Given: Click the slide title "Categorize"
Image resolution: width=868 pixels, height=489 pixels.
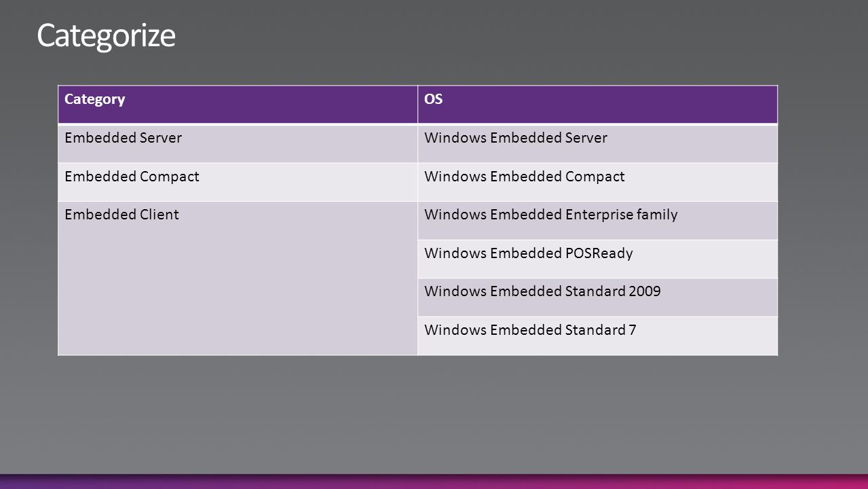Looking at the screenshot, I should (x=106, y=36).
